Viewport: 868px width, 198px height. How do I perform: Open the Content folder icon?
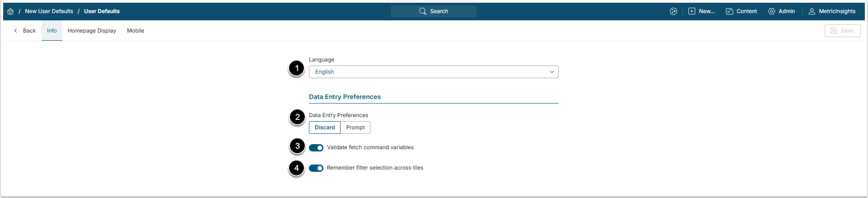730,11
